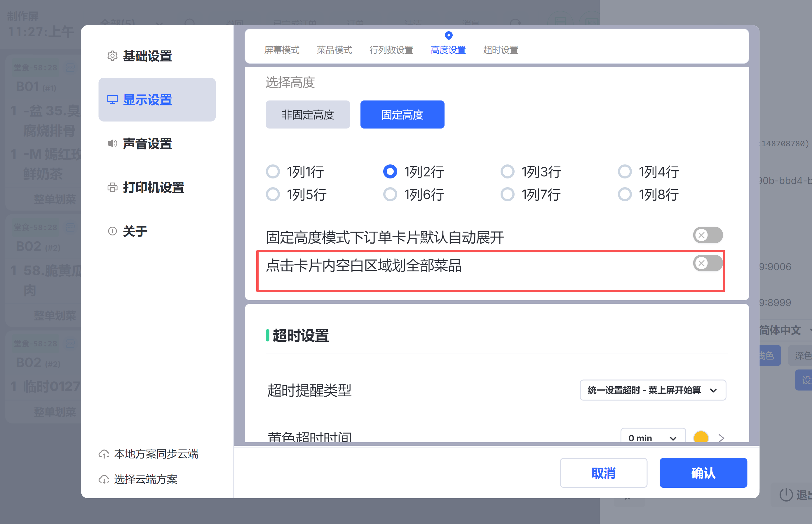Click the yellow timeout color swatch
The height and width of the screenshot is (524, 812).
click(701, 437)
